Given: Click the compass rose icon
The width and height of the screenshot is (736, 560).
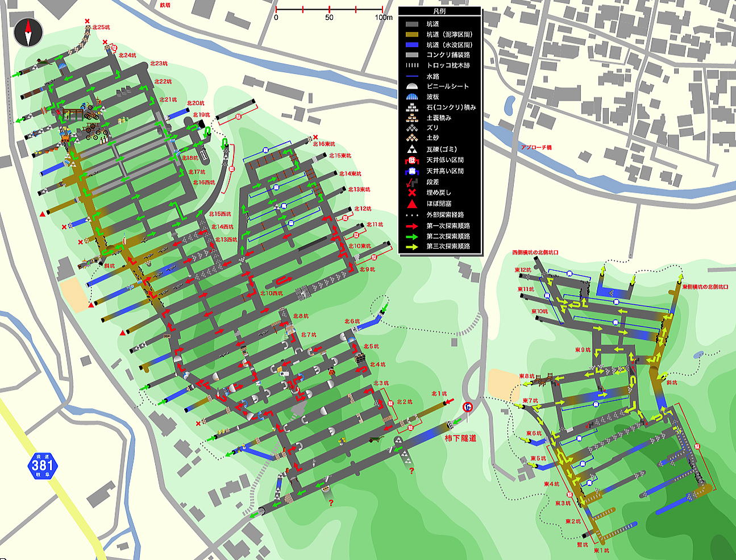Looking at the screenshot, I should tap(28, 32).
